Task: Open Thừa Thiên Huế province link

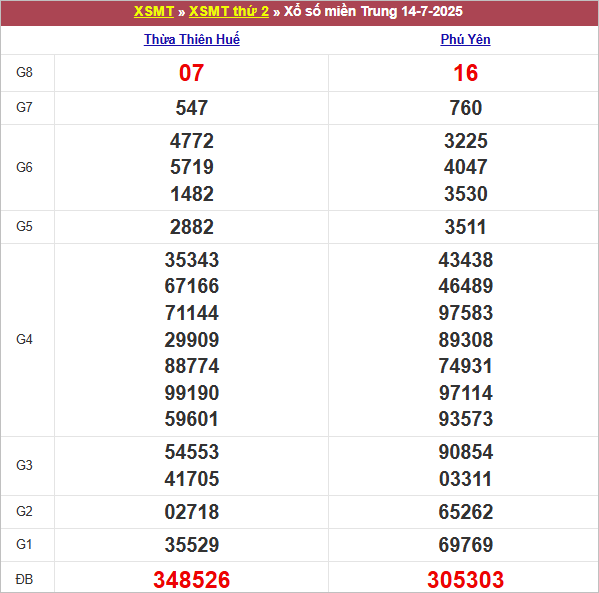Action: click(192, 39)
